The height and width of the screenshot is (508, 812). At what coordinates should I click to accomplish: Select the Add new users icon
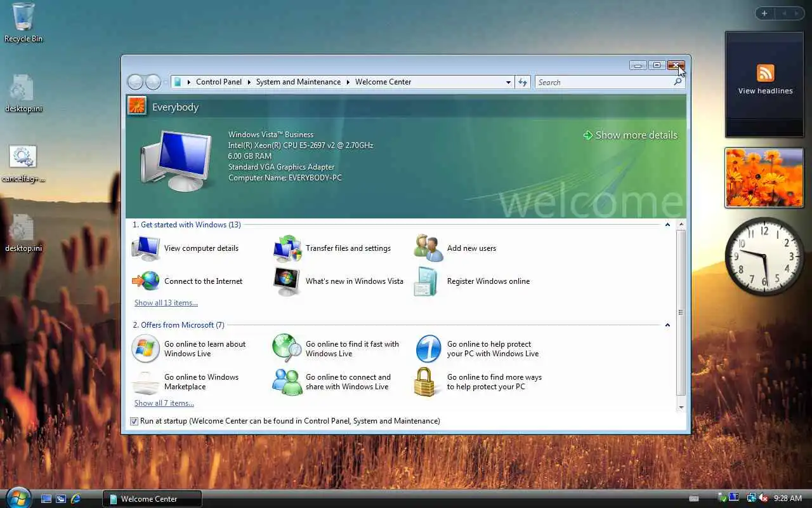click(x=428, y=248)
